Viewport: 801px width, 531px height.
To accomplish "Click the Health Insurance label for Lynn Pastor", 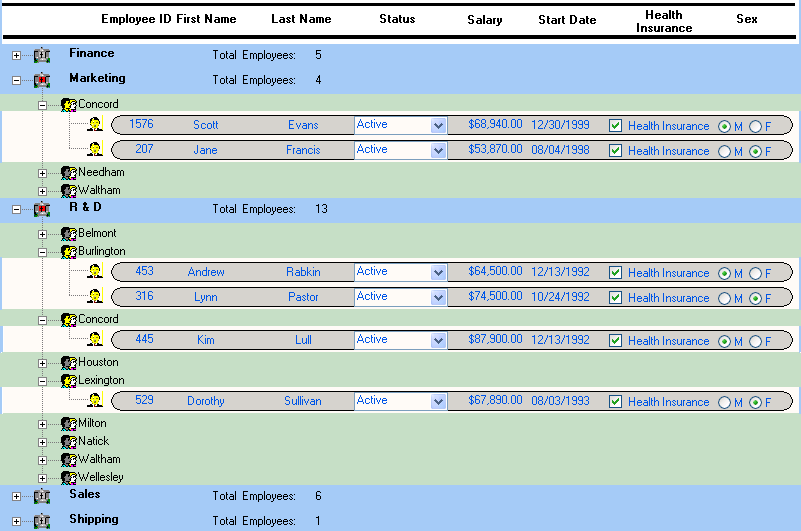I will [x=668, y=298].
